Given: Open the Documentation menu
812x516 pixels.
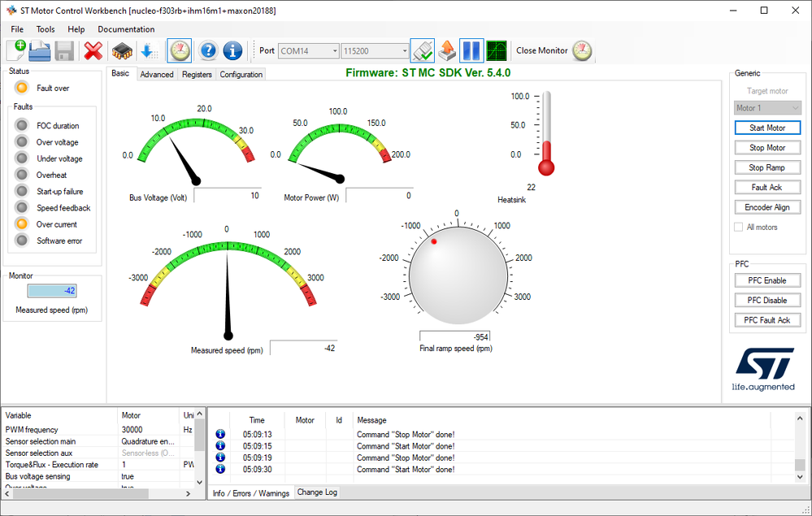Looking at the screenshot, I should (126, 29).
